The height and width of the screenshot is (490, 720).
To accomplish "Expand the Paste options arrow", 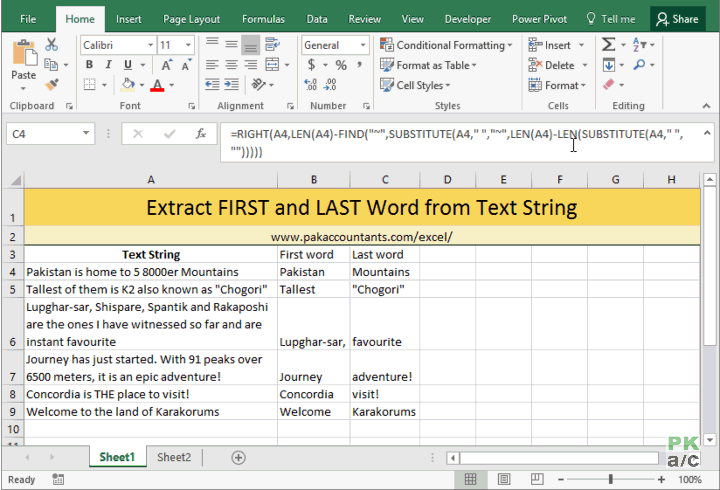I will click(23, 88).
